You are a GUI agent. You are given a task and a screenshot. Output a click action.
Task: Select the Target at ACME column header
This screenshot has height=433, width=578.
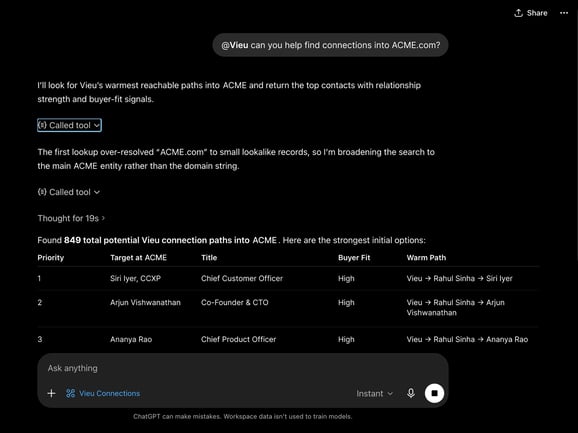[138, 258]
